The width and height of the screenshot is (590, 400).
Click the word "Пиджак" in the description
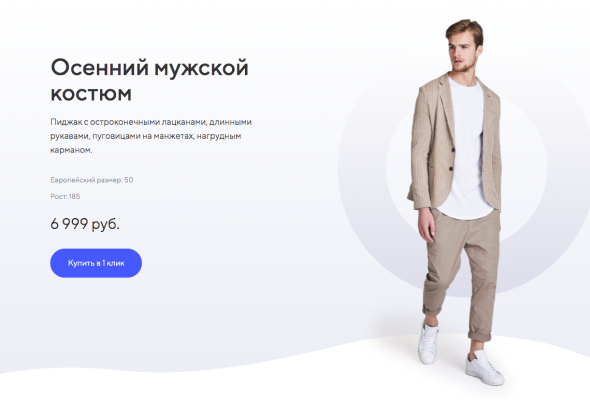64,122
